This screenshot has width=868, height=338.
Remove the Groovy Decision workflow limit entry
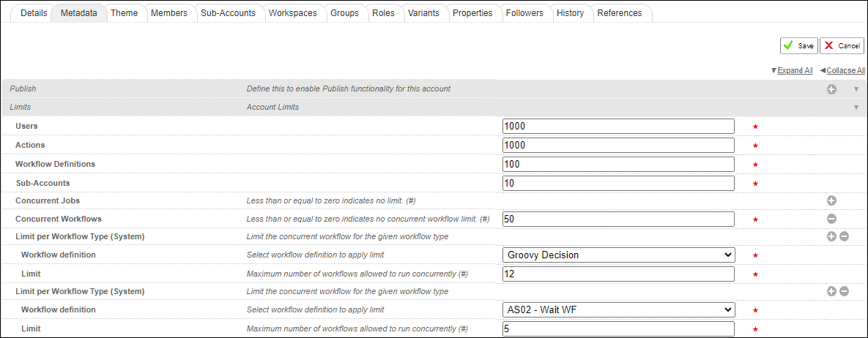coord(844,237)
